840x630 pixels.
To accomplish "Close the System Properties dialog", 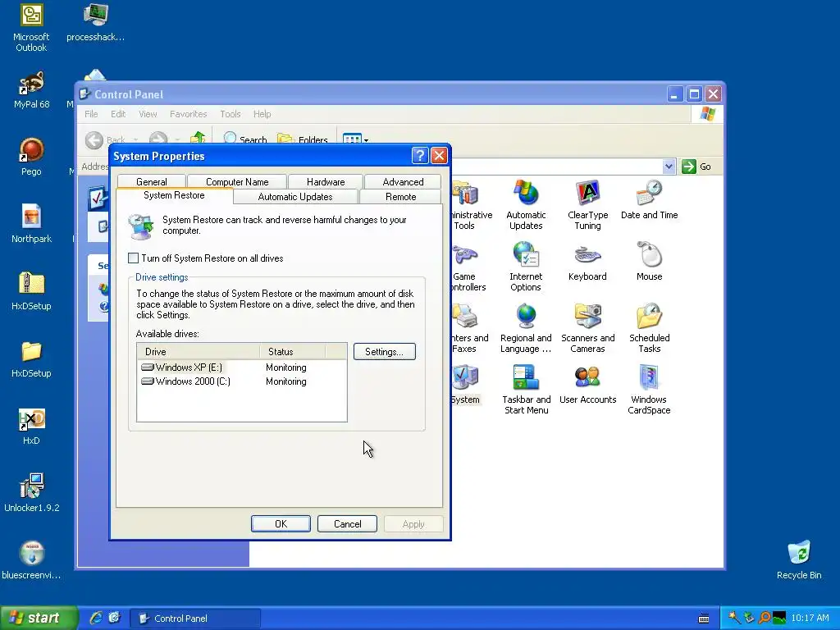I will pos(440,156).
